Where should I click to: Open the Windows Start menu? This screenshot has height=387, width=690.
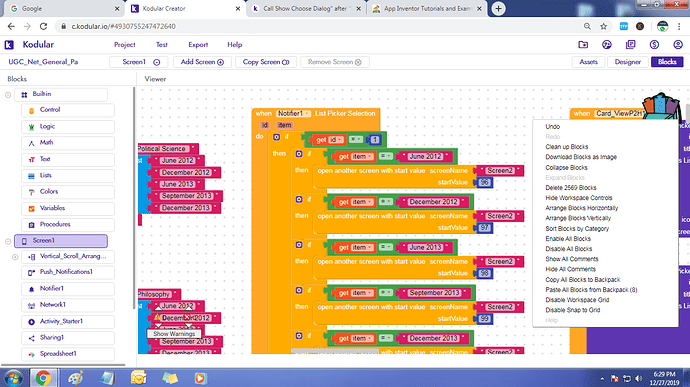tap(13, 378)
